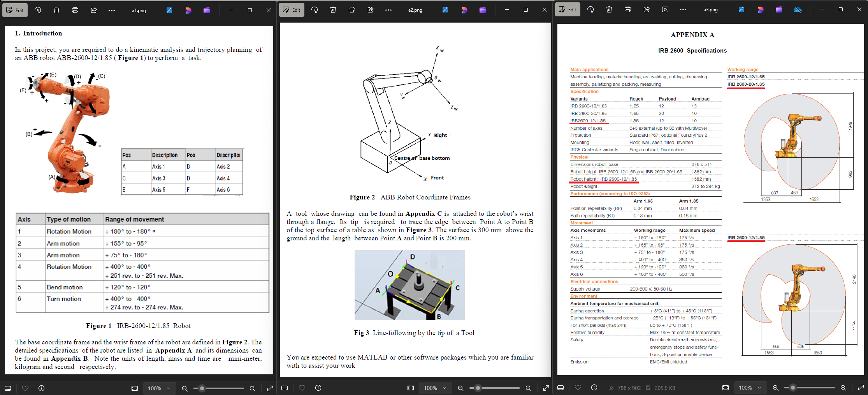Image resolution: width=868 pixels, height=395 pixels.
Task: Enter fullscreen mode for a3.png
Action: point(861,388)
